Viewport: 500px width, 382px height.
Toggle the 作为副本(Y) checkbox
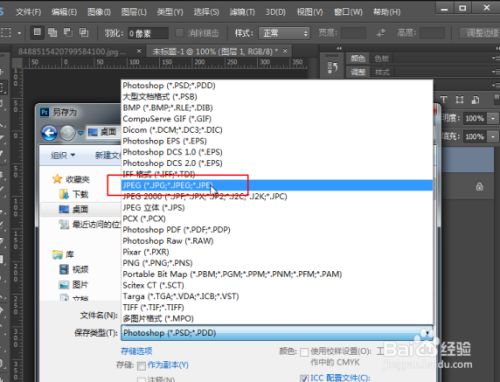coord(141,366)
